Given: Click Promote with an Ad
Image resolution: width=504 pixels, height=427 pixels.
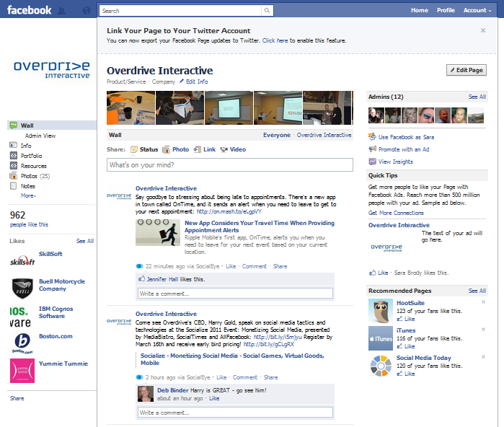Looking at the screenshot, I should 399,149.
